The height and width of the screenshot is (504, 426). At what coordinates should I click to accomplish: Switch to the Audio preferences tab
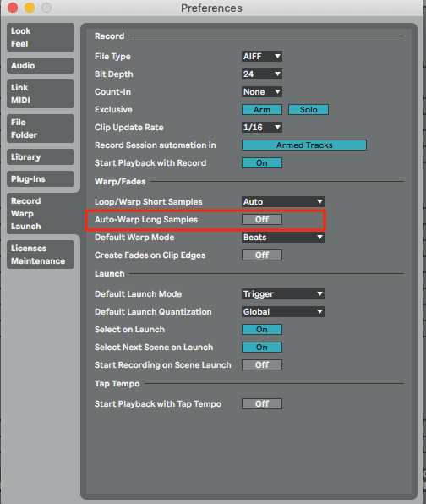tap(41, 66)
